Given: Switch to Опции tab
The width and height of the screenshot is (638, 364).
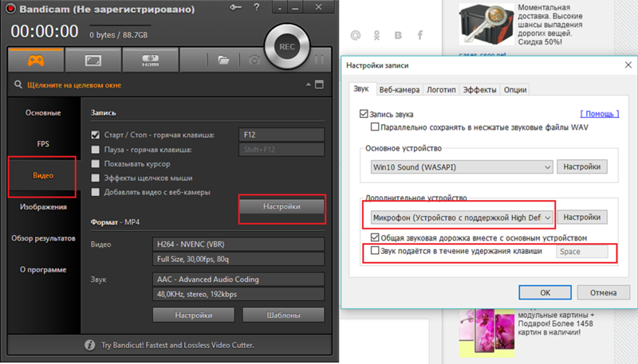Looking at the screenshot, I should coord(515,90).
